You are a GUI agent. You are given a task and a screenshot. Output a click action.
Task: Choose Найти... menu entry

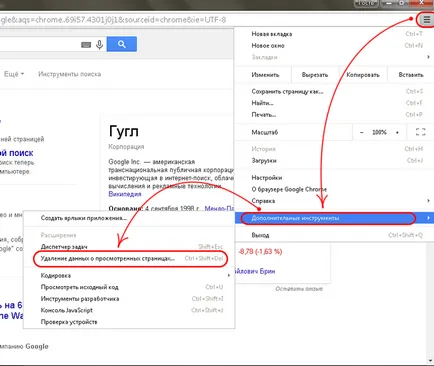click(x=335, y=103)
